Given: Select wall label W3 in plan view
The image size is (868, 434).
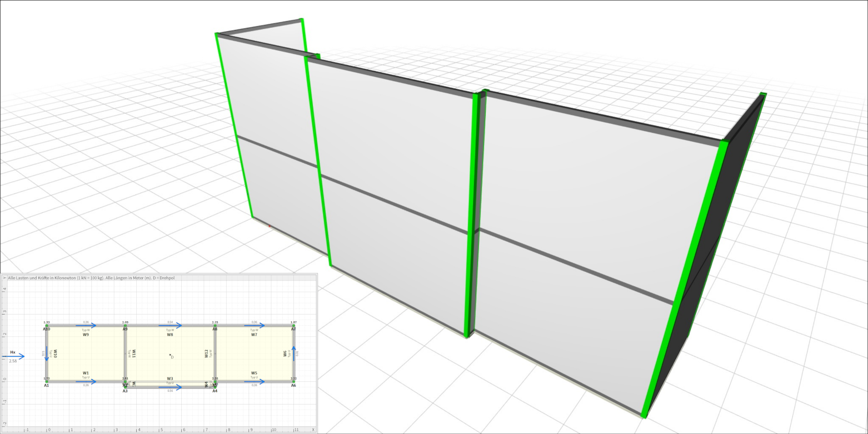Looking at the screenshot, I should 169,378.
